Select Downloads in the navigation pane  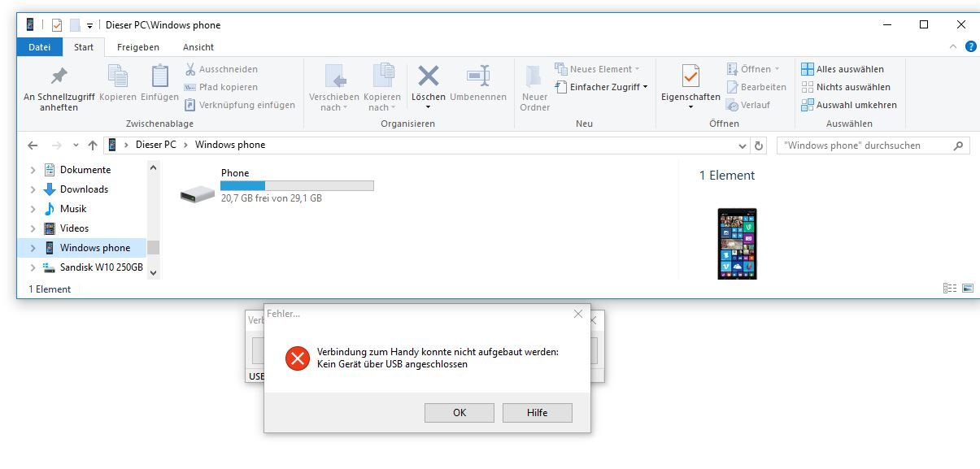coord(84,189)
